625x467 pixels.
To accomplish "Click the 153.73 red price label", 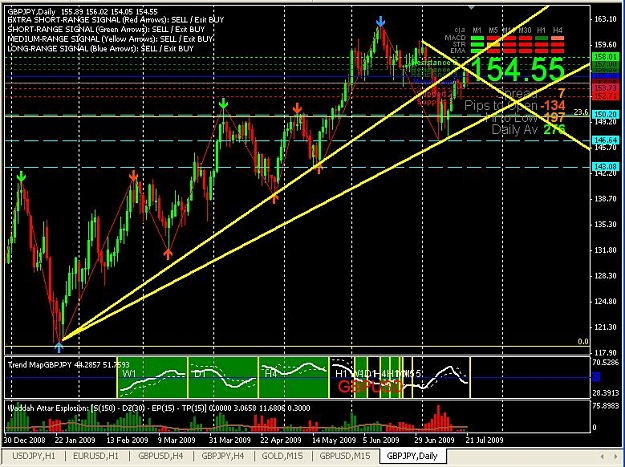I will [x=605, y=88].
